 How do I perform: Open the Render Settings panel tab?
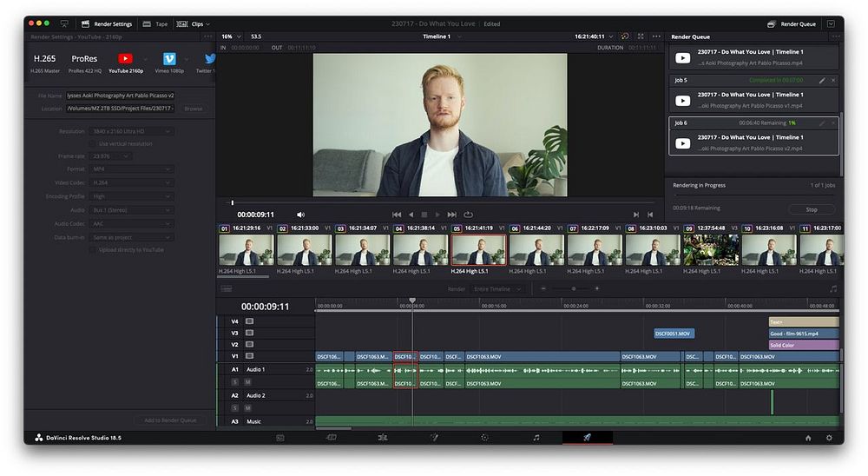click(x=107, y=23)
